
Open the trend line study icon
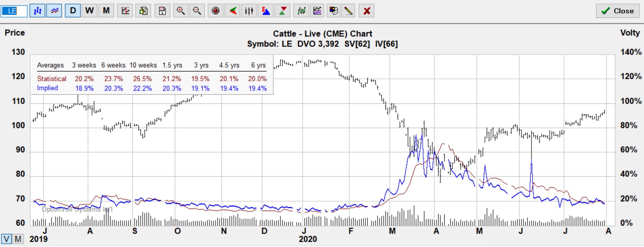coord(301,11)
